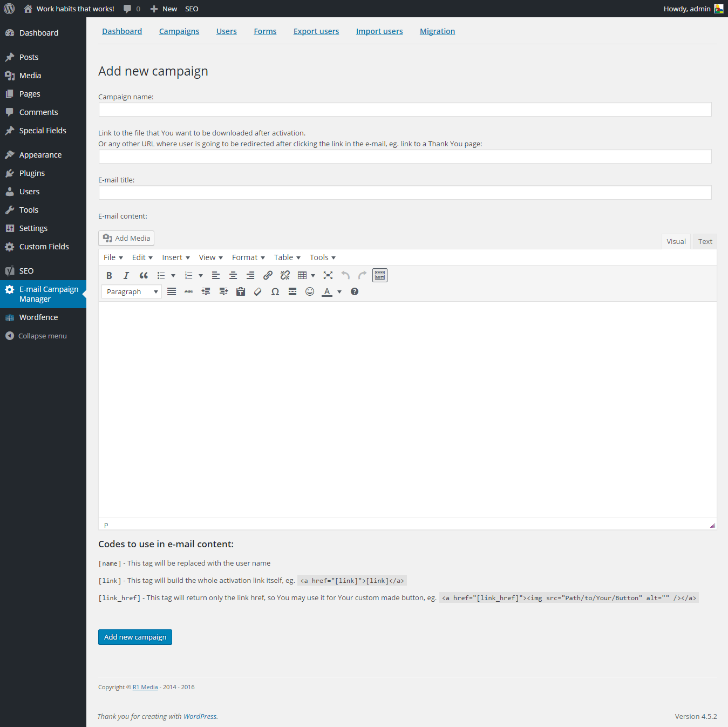The height and width of the screenshot is (727, 728).
Task: Switch to the Visual editor tab
Action: coord(676,241)
